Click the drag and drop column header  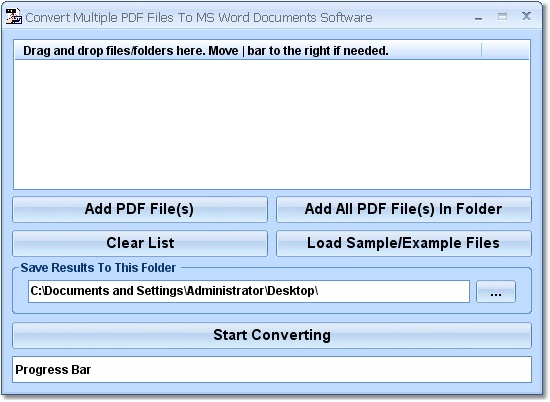click(x=248, y=51)
